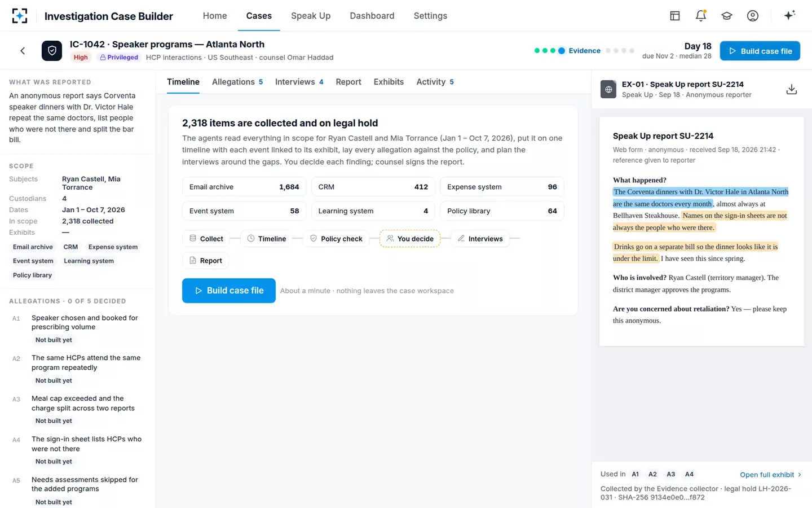Switch to the Interviews tab
The height and width of the screenshot is (508, 812).
coord(299,82)
